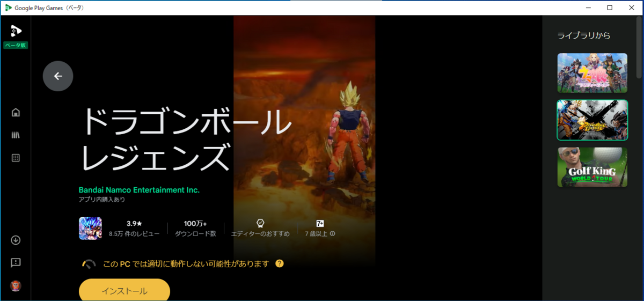Viewport: 644px width, 301px height.
Task: Close the Google Play Games window
Action: coord(632,8)
